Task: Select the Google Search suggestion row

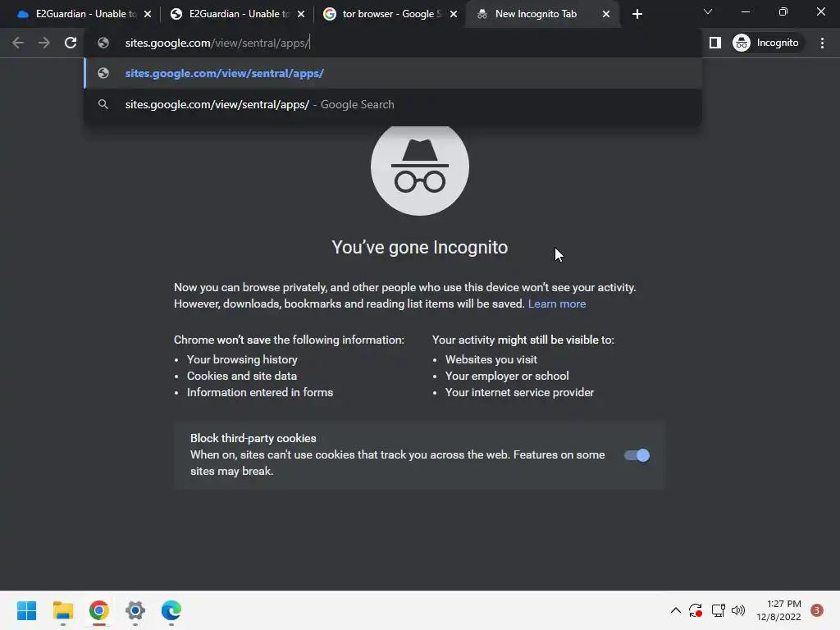Action: [394, 104]
